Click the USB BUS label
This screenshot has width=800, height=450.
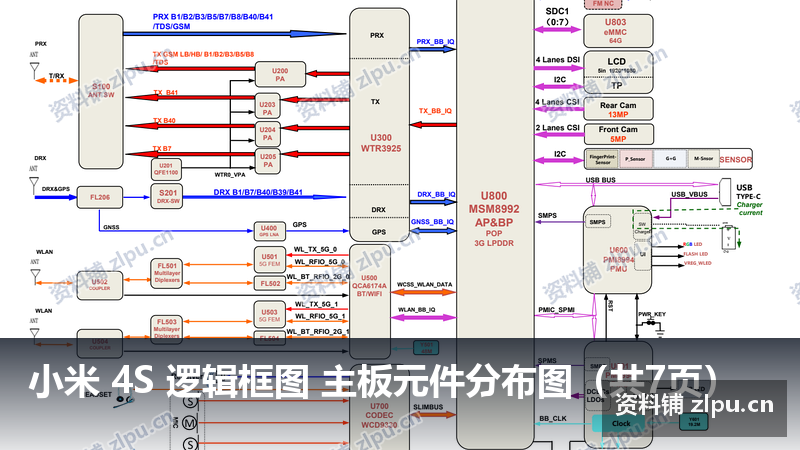pyautogui.click(x=601, y=180)
